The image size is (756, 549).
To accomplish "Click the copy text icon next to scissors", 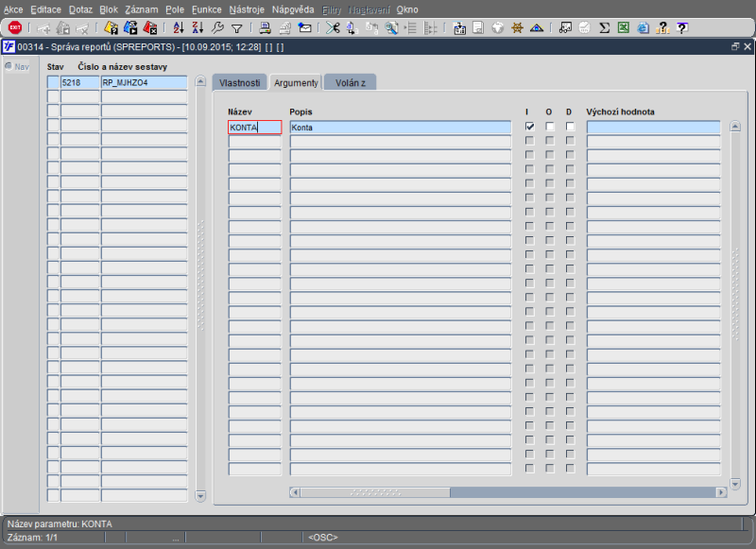I will click(x=352, y=28).
